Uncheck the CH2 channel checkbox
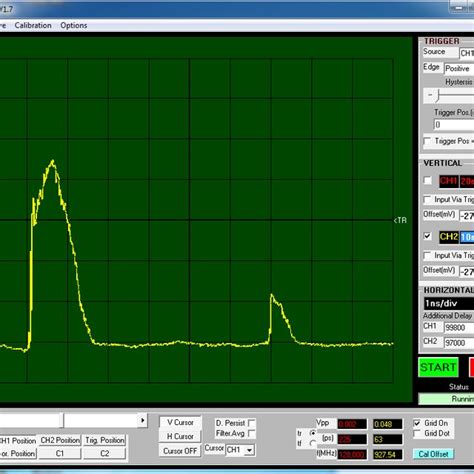Viewport: 474px width, 474px height. pyautogui.click(x=427, y=236)
